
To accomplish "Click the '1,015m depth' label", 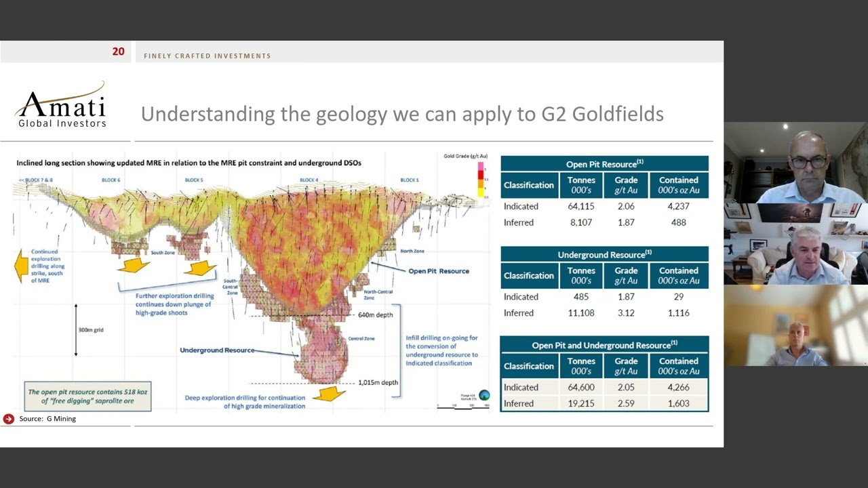I will click(378, 382).
